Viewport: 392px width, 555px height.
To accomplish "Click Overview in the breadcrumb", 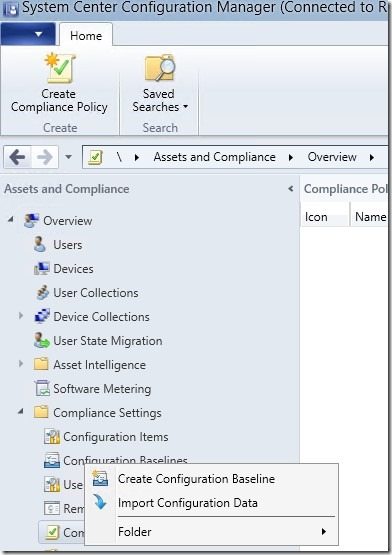I will 332,157.
